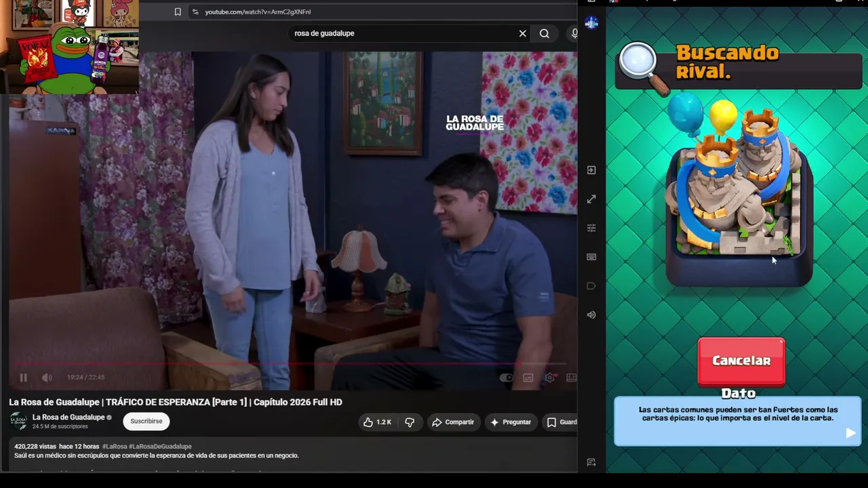Open the emulator game icon in sidebar

pos(591,23)
